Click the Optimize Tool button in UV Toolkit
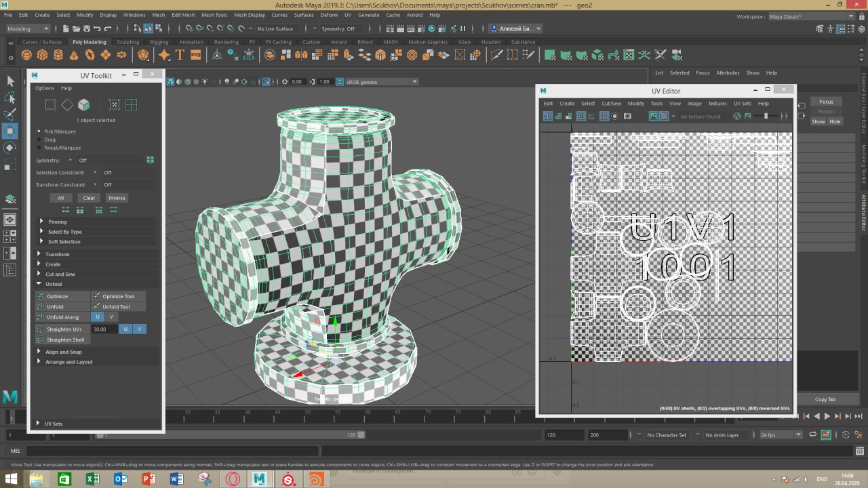This screenshot has width=868, height=488. 118,296
